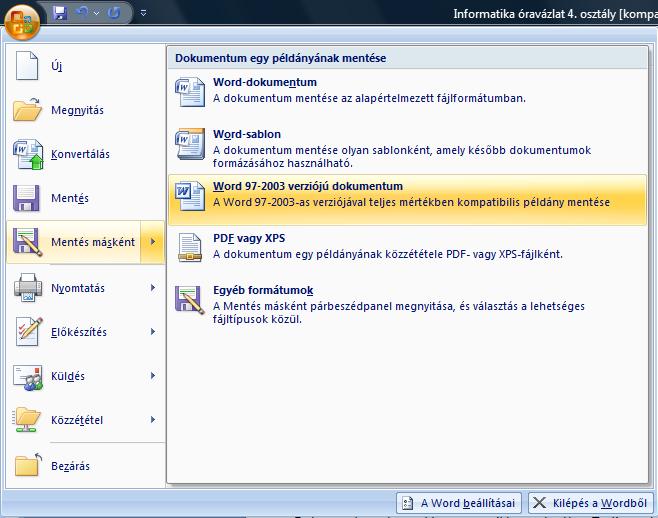Open the Undo history dropdown arrow
Viewport: 658px width, 518px height.
coord(97,13)
